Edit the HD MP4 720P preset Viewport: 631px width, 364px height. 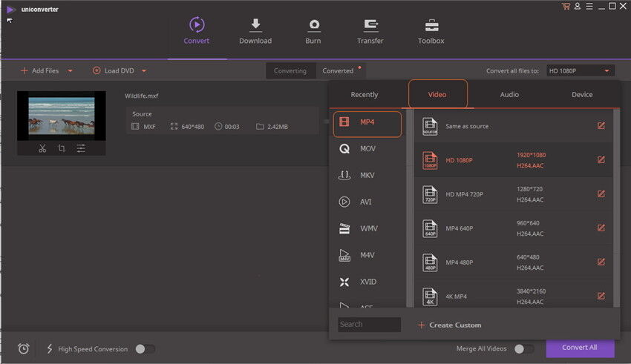tap(601, 194)
